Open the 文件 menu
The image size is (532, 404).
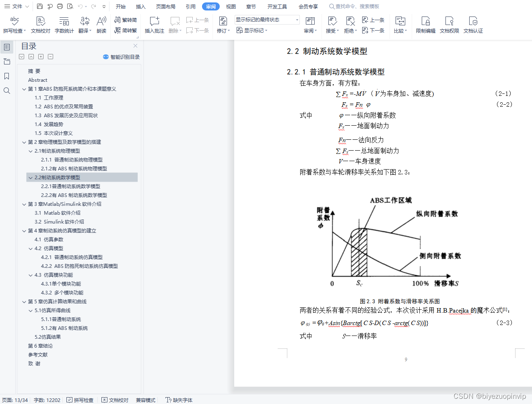(18, 6)
